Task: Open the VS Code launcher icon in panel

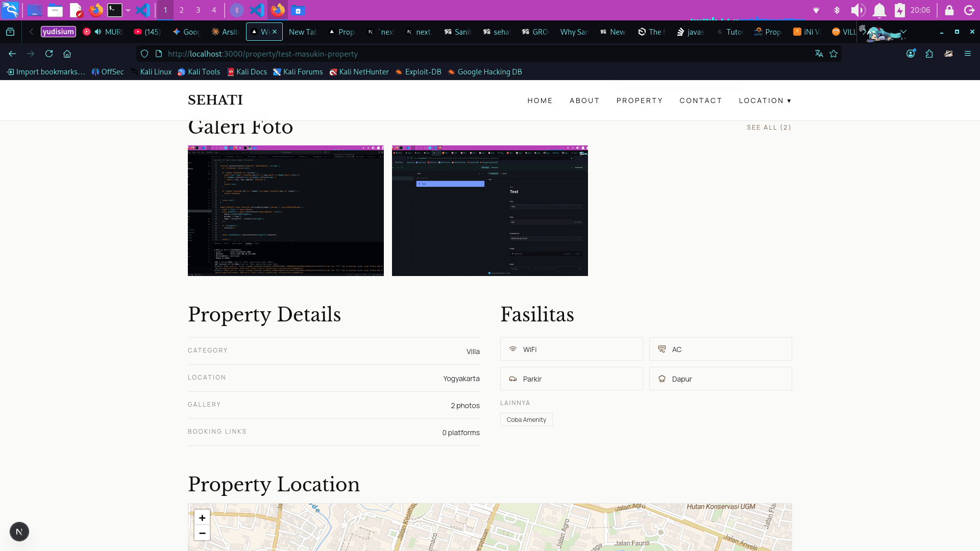Action: (x=143, y=10)
